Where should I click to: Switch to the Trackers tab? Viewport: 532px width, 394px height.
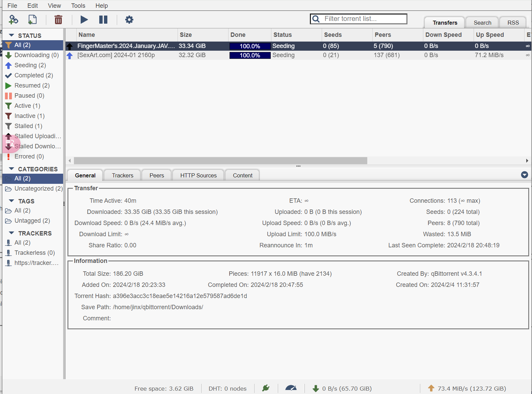coord(123,175)
